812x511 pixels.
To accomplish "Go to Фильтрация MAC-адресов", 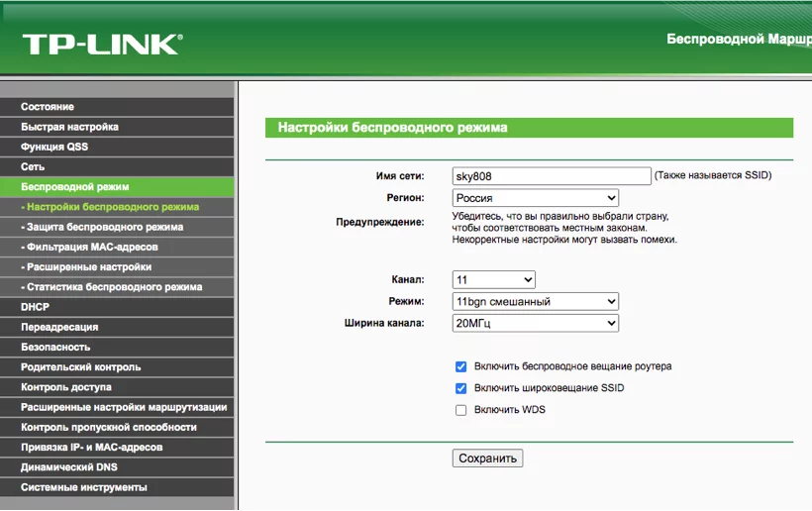I will (117, 247).
